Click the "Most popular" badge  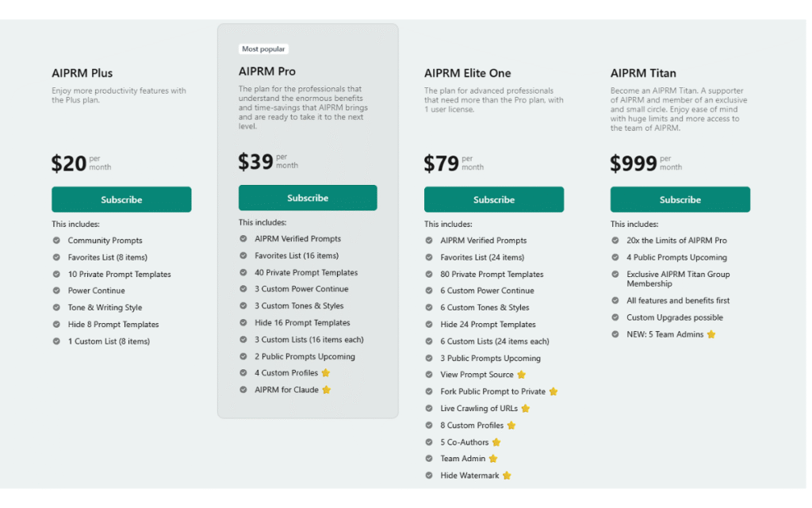[263, 49]
